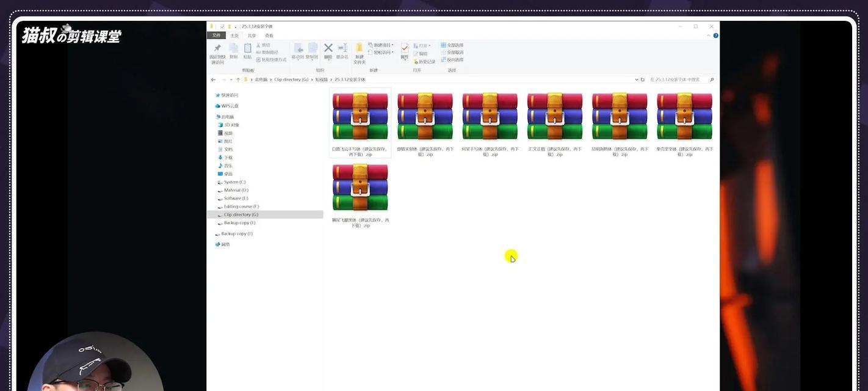The image size is (868, 391).
Task: Click the properties icon in the title bar quick access toolbar
Action: (x=222, y=26)
